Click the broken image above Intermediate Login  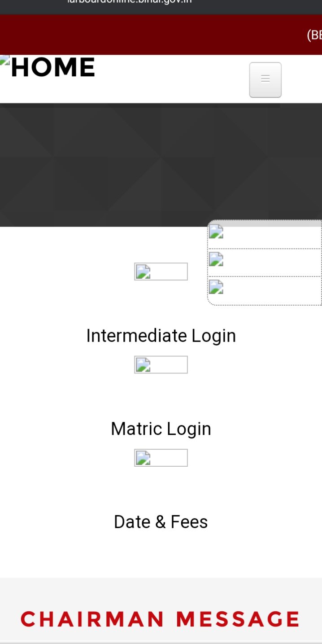[161, 272]
